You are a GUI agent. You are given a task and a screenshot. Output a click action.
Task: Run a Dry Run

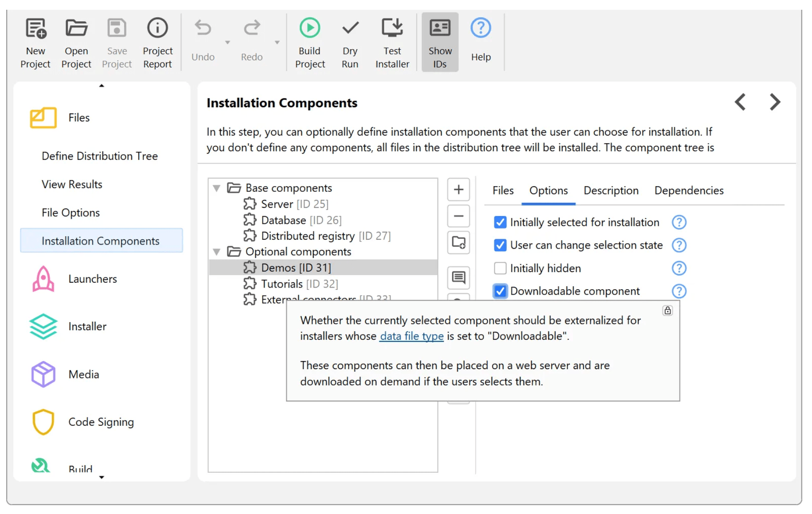(350, 43)
